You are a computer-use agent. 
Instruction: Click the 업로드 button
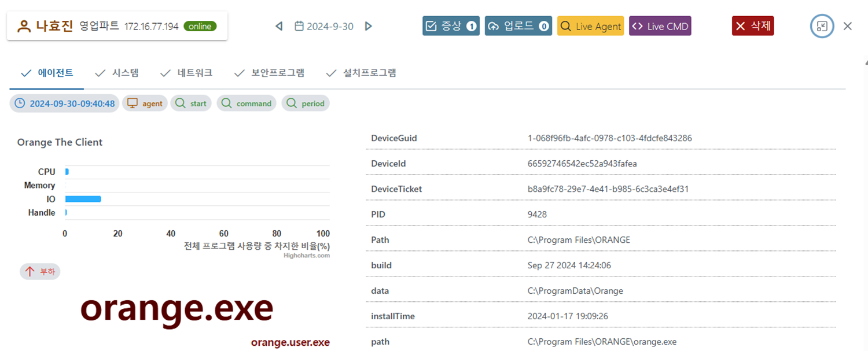518,26
